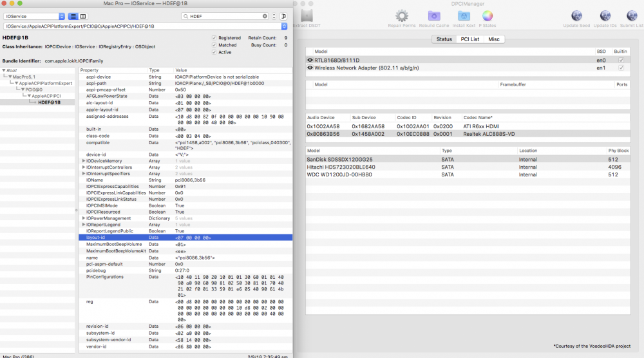Select the SanDisk SDSSDX120GG25 drive row
This screenshot has height=358, width=644.
pos(468,159)
